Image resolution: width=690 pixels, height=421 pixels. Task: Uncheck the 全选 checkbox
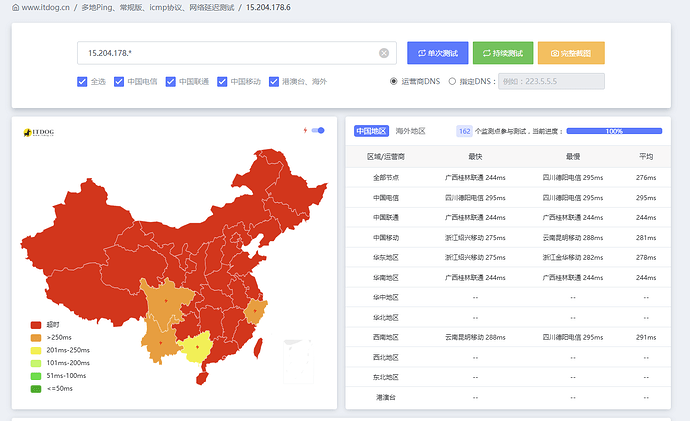[x=82, y=82]
